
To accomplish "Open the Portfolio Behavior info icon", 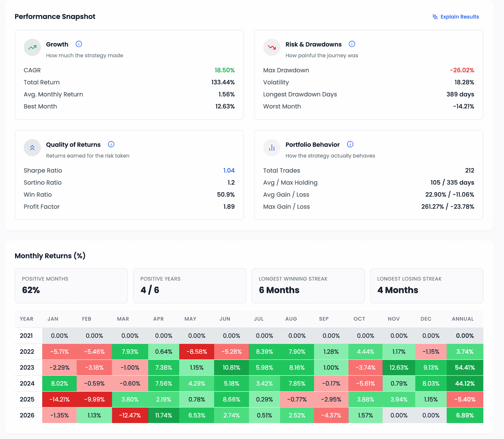I will [350, 144].
